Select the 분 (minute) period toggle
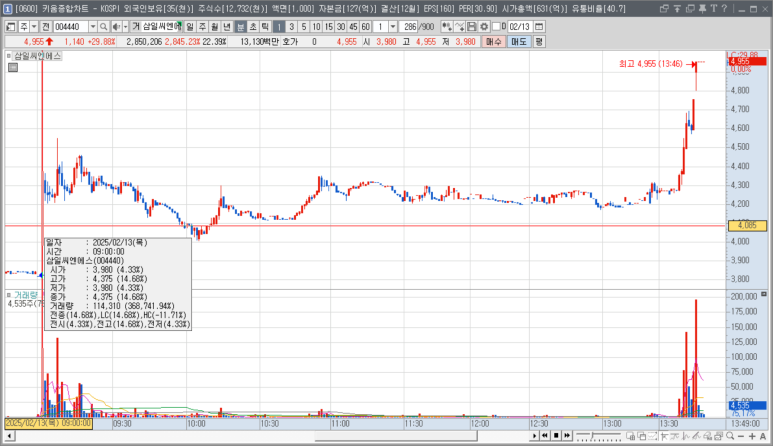 coord(240,27)
